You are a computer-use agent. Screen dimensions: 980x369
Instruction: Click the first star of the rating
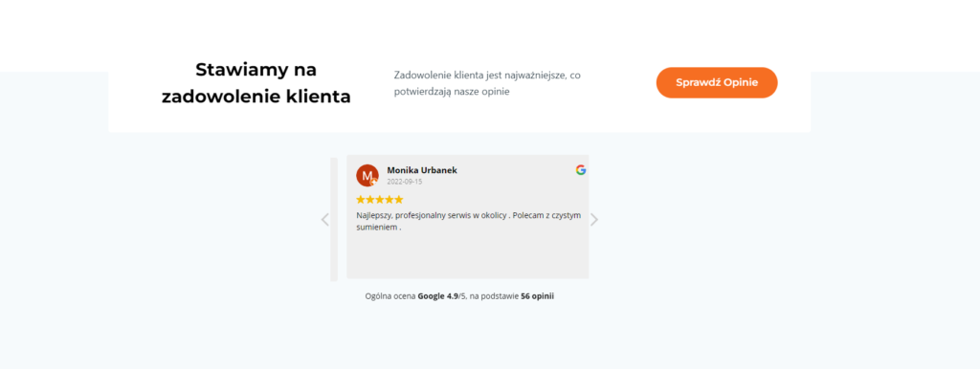click(361, 200)
